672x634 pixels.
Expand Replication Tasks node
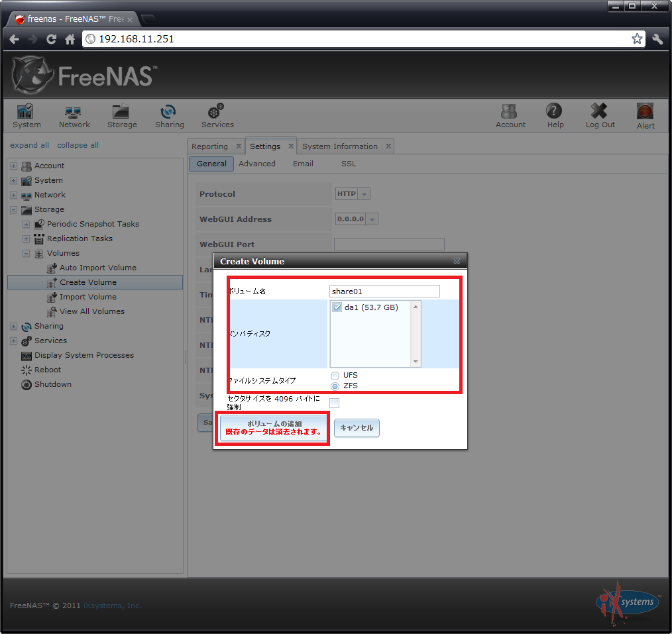tap(26, 238)
